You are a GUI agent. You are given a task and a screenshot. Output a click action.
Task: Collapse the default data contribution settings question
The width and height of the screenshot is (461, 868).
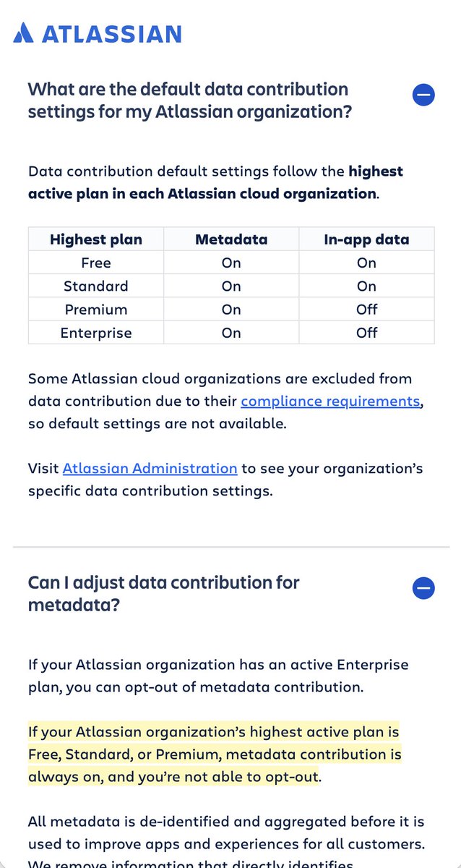pyautogui.click(x=423, y=95)
